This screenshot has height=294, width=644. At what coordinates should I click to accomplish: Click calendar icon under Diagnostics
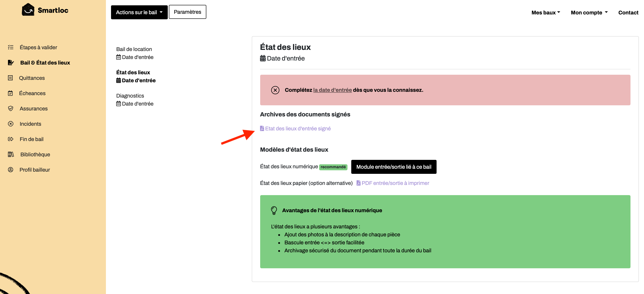pyautogui.click(x=119, y=104)
